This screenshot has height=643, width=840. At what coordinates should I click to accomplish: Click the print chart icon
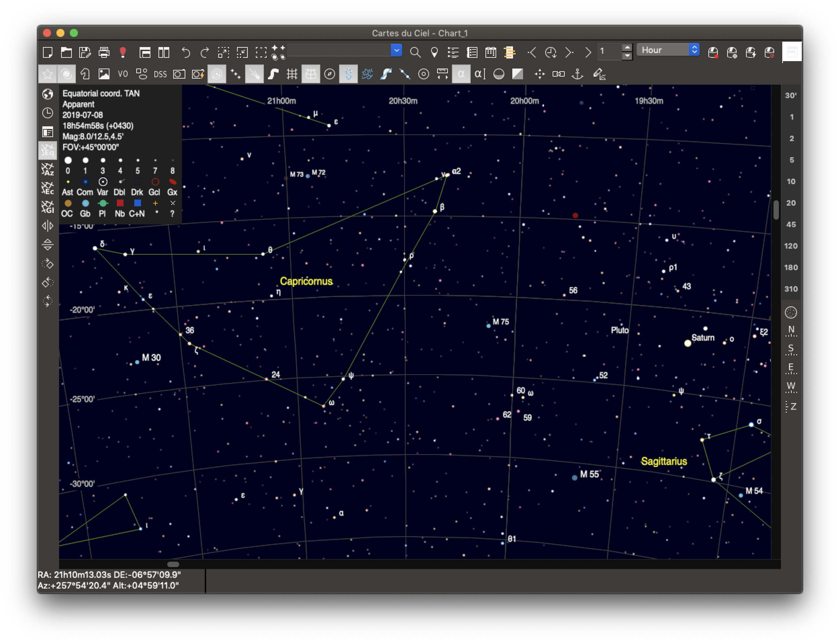[x=104, y=52]
